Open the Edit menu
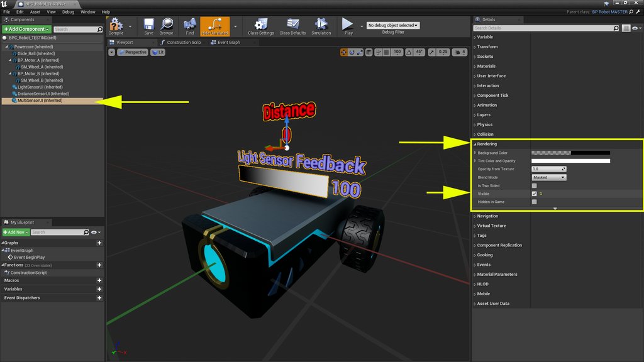The image size is (644, 362). click(19, 12)
